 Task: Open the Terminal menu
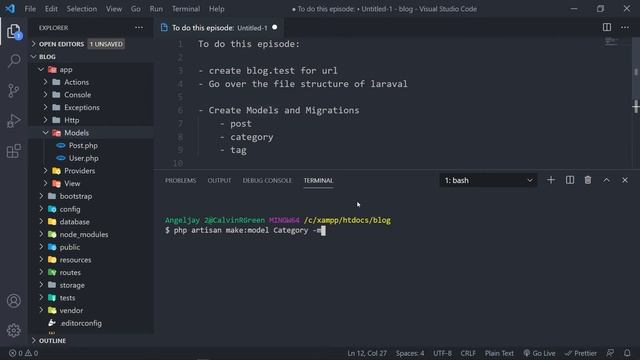coord(186,9)
